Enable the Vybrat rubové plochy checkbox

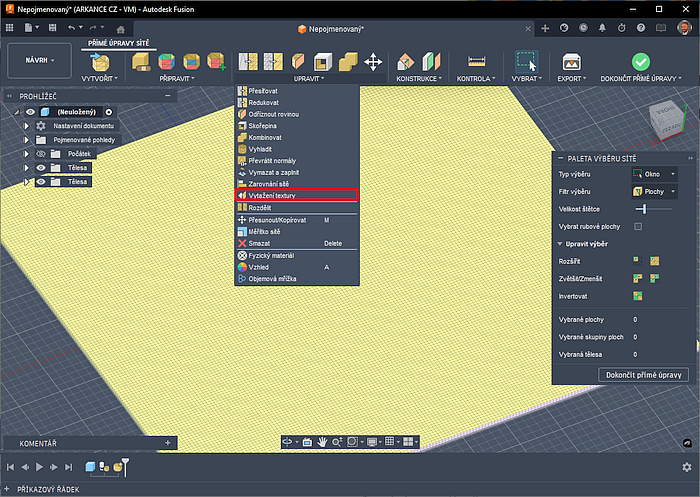(638, 226)
